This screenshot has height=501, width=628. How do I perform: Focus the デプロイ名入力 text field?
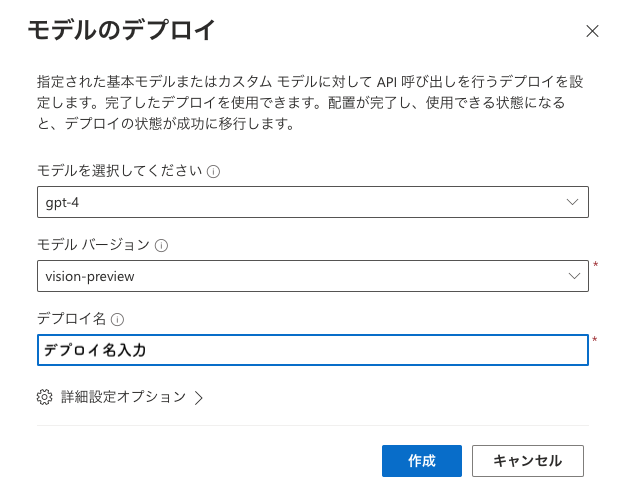click(x=313, y=350)
